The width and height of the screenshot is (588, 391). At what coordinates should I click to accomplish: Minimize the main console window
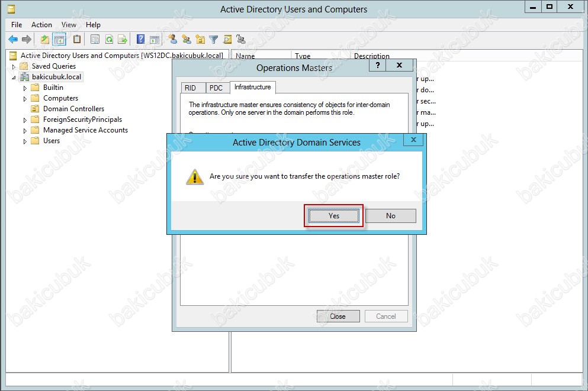point(533,7)
